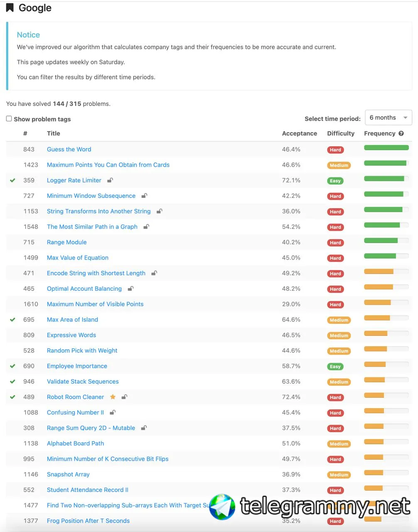Click lock icon after Range Sum Query 2D - Mutable

[x=144, y=428]
